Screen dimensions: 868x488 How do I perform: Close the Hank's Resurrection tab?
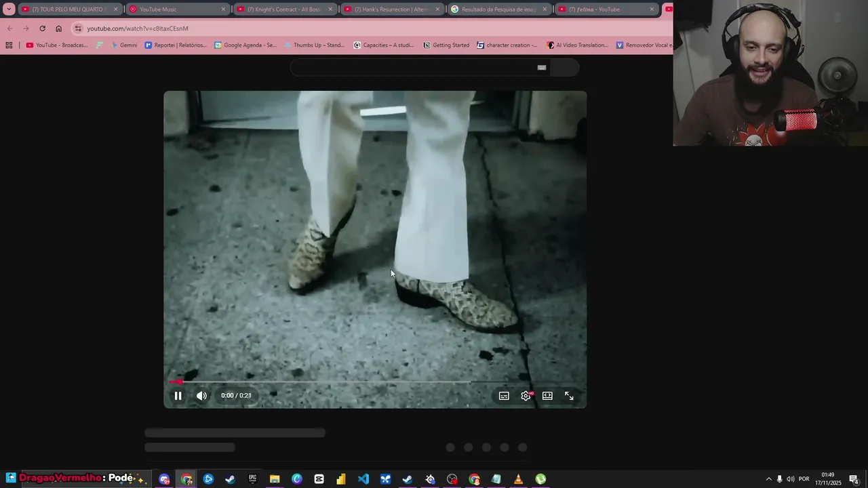(437, 9)
